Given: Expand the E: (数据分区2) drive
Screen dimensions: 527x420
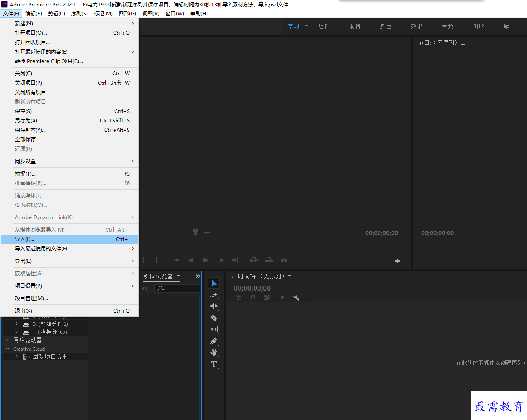Looking at the screenshot, I should 17,332.
